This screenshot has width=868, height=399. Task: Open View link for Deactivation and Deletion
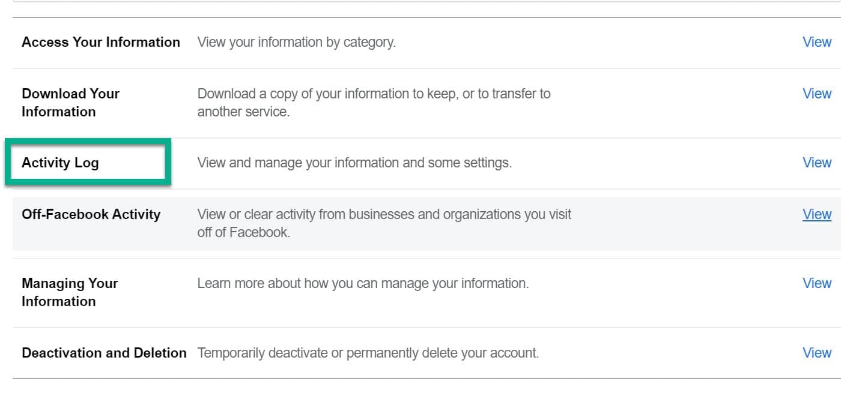click(817, 353)
